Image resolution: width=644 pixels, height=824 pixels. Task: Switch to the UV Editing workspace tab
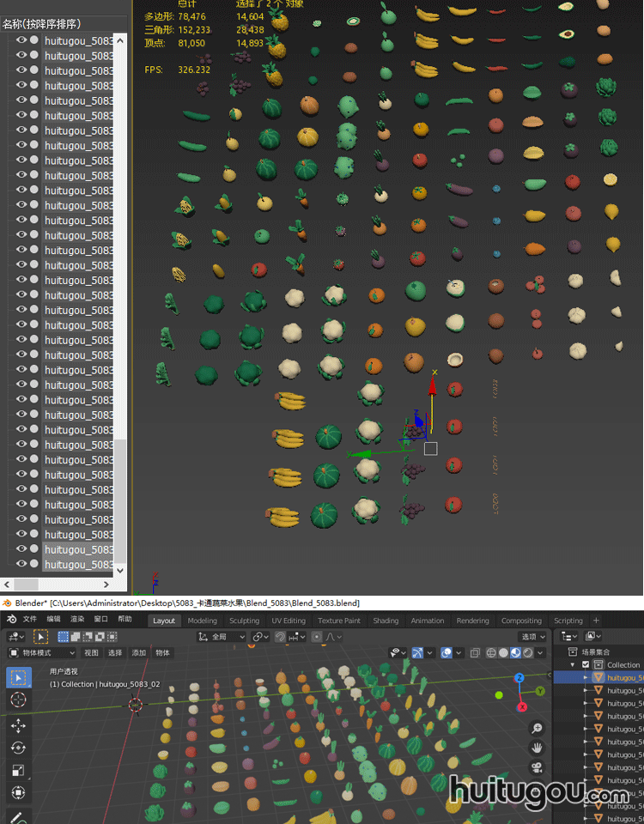point(288,621)
